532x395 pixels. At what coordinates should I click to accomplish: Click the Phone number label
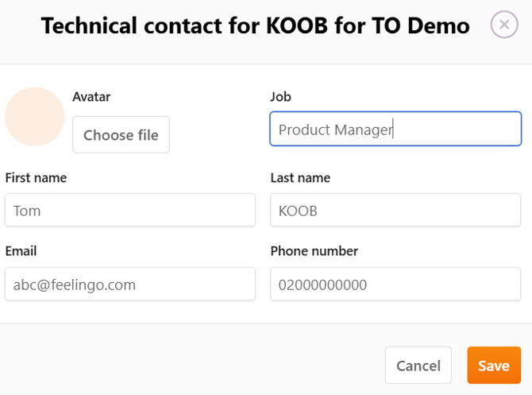314,251
